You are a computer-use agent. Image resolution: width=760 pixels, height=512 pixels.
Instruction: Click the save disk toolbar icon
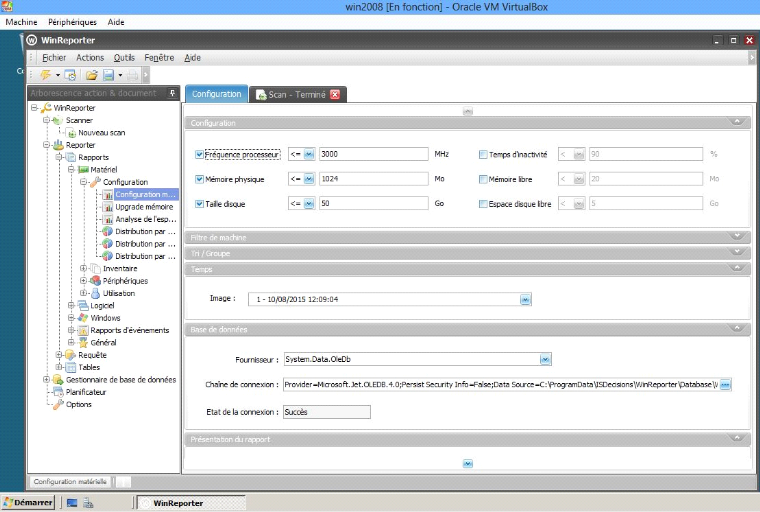pos(107,75)
